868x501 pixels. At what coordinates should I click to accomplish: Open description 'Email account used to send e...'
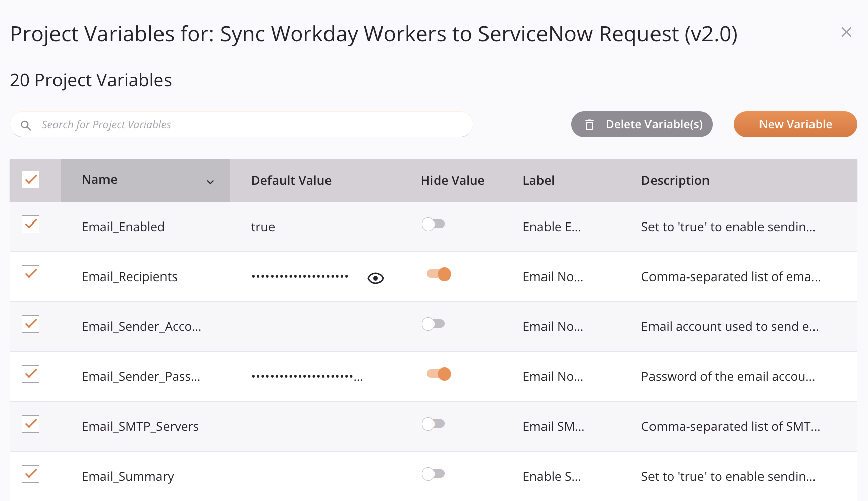[x=730, y=326]
